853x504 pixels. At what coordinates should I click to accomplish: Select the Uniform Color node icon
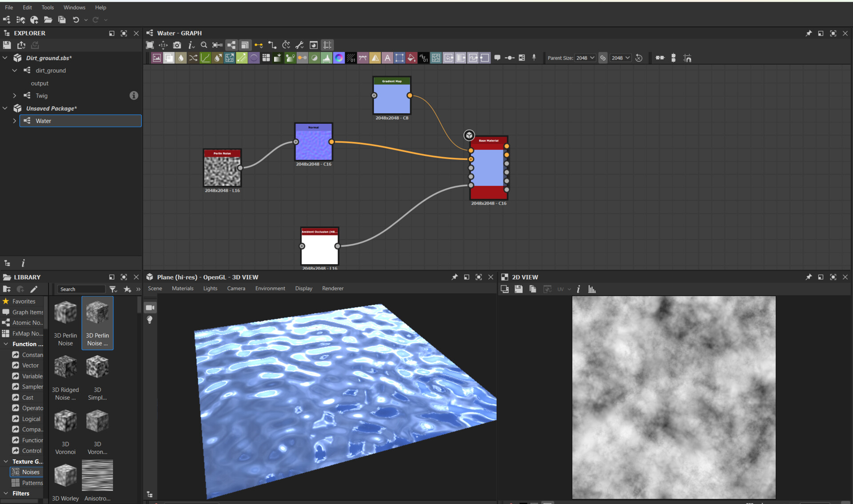254,58
